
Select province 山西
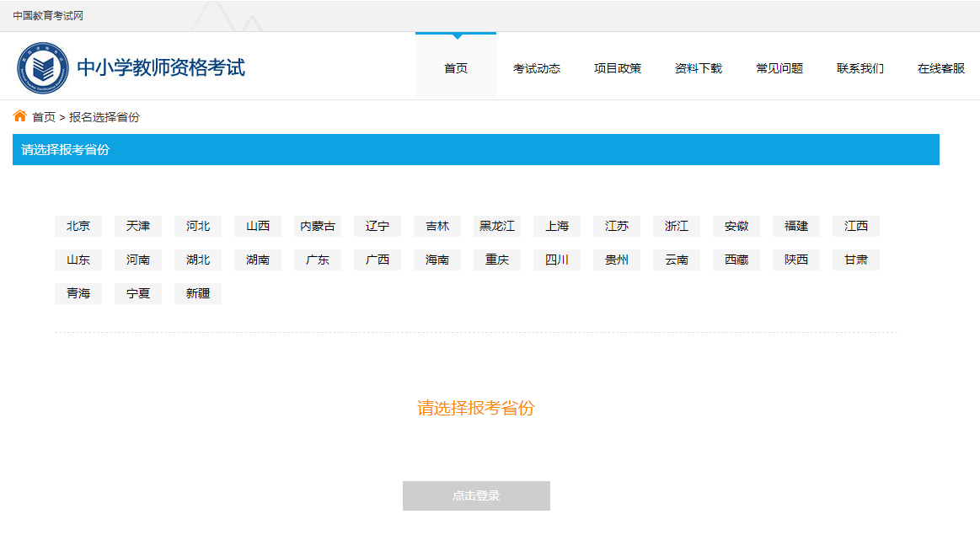258,226
